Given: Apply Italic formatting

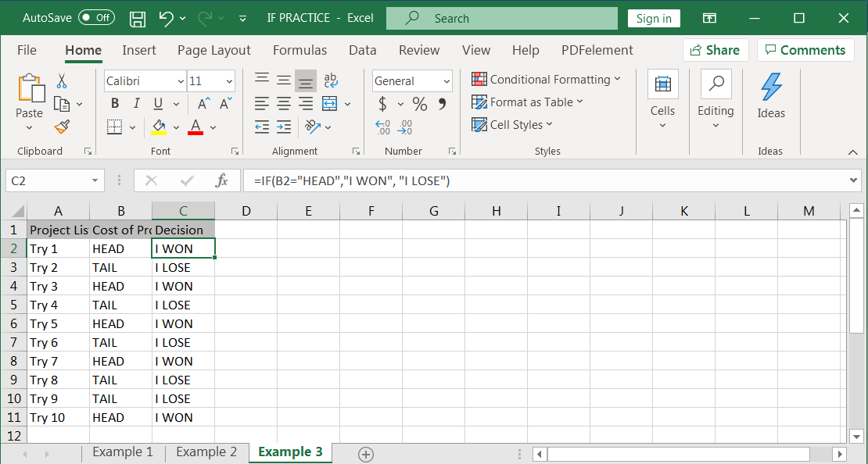Looking at the screenshot, I should pyautogui.click(x=136, y=103).
